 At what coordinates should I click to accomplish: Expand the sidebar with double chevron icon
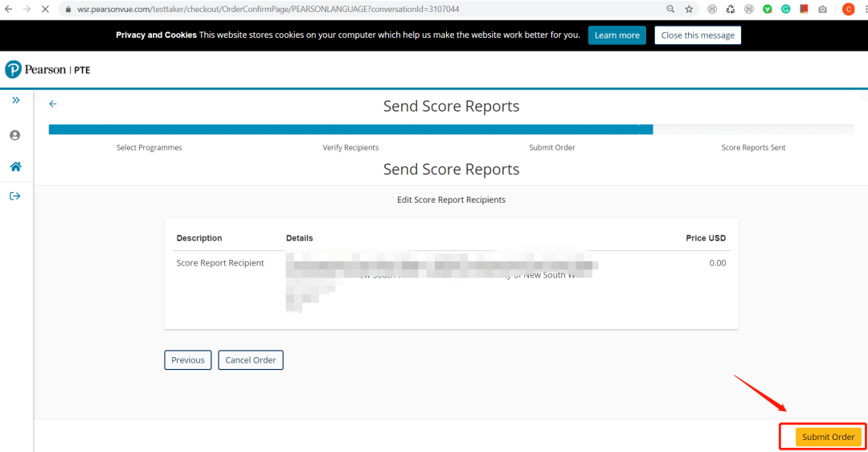[15, 101]
